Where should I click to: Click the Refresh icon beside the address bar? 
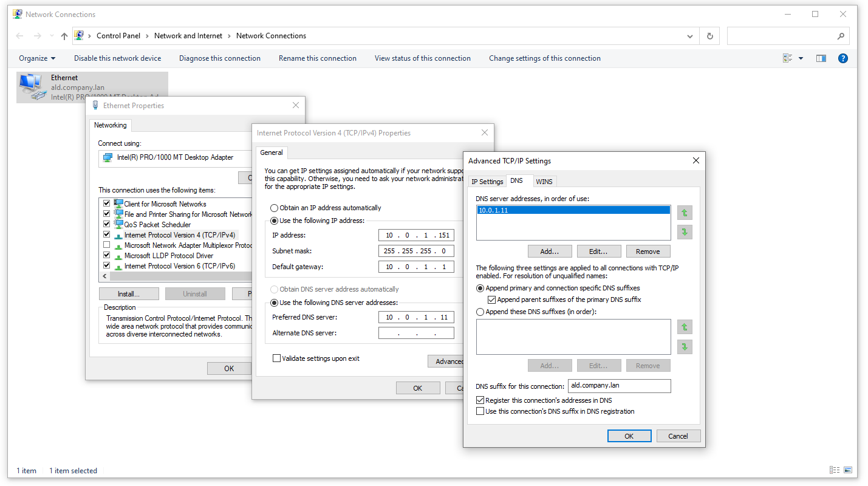709,36
